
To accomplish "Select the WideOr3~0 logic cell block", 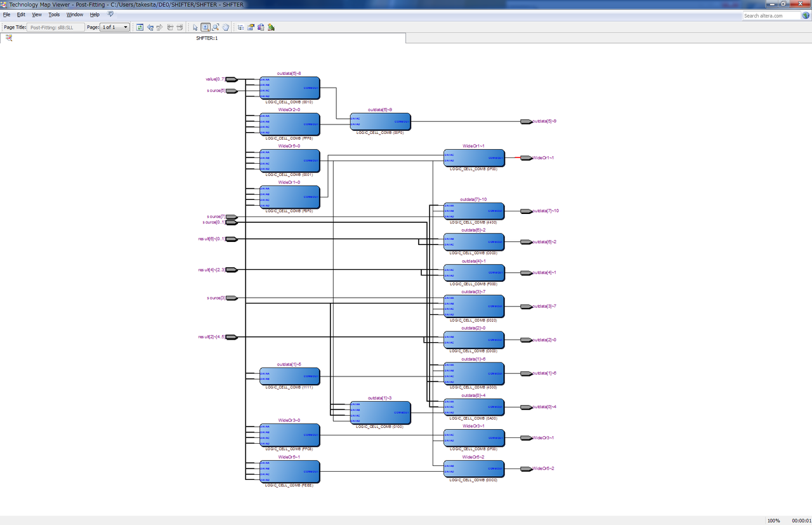I will (x=289, y=435).
